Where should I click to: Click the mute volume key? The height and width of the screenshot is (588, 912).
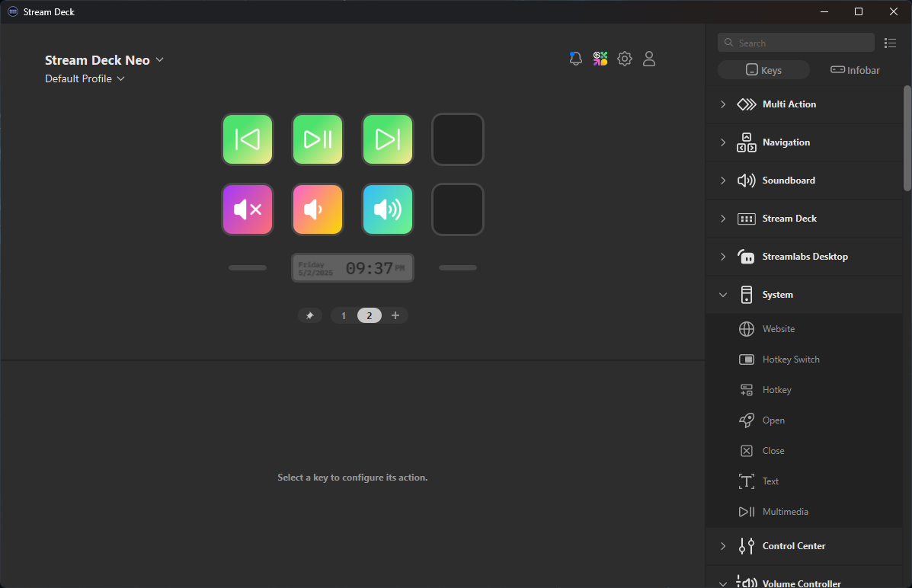[248, 209]
